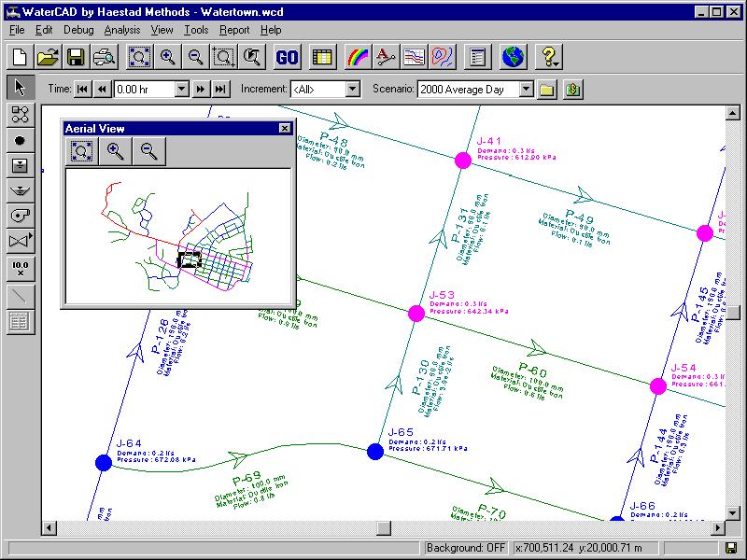
Task: Expand the Increment dropdown arrow
Action: tap(352, 89)
